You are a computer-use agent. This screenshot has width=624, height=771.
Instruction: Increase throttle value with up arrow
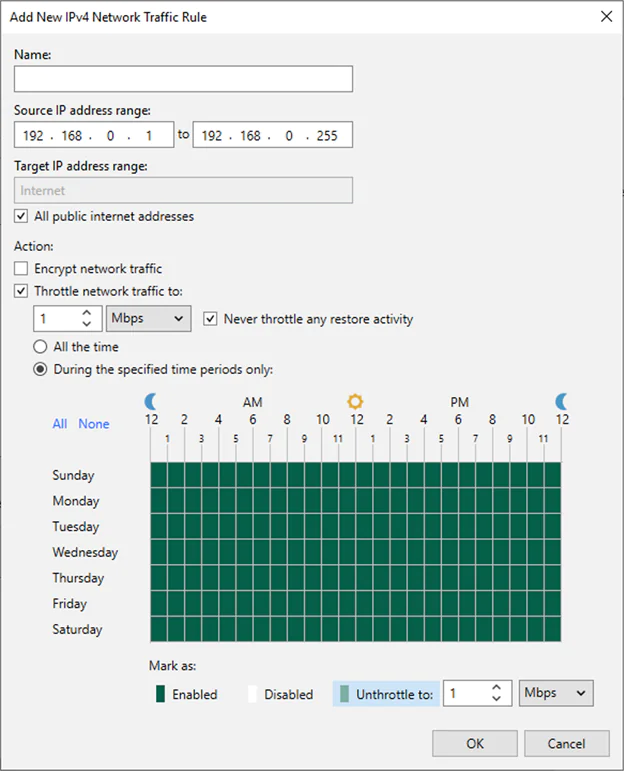click(87, 313)
